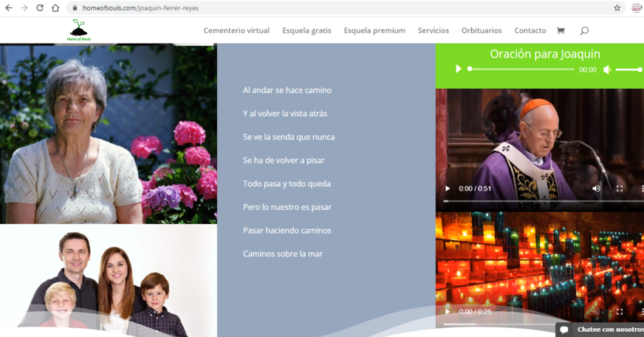Click the verse 'Pero lo nuestro es pasar'
The height and width of the screenshot is (337, 644).
(x=287, y=207)
